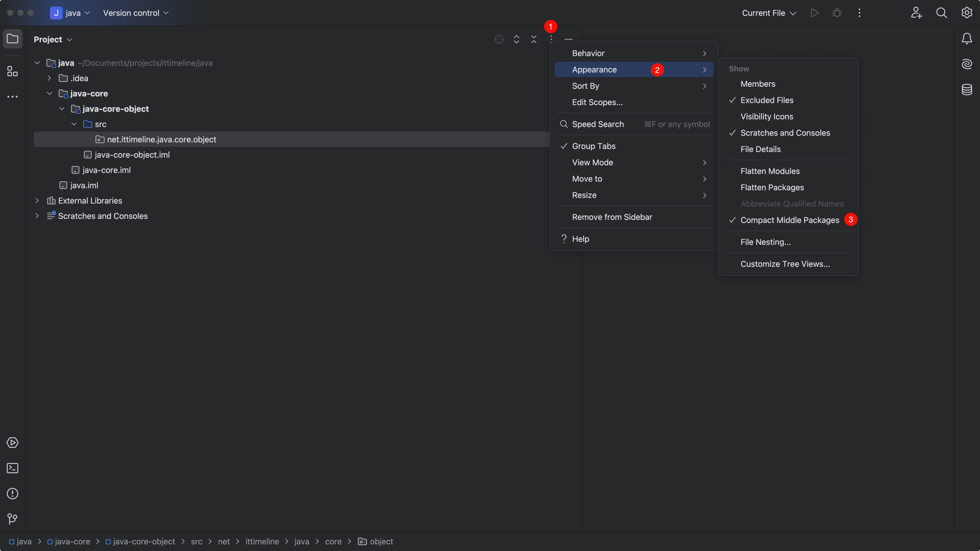This screenshot has height=551, width=980.
Task: Open the Git version control tool icon
Action: point(13,519)
